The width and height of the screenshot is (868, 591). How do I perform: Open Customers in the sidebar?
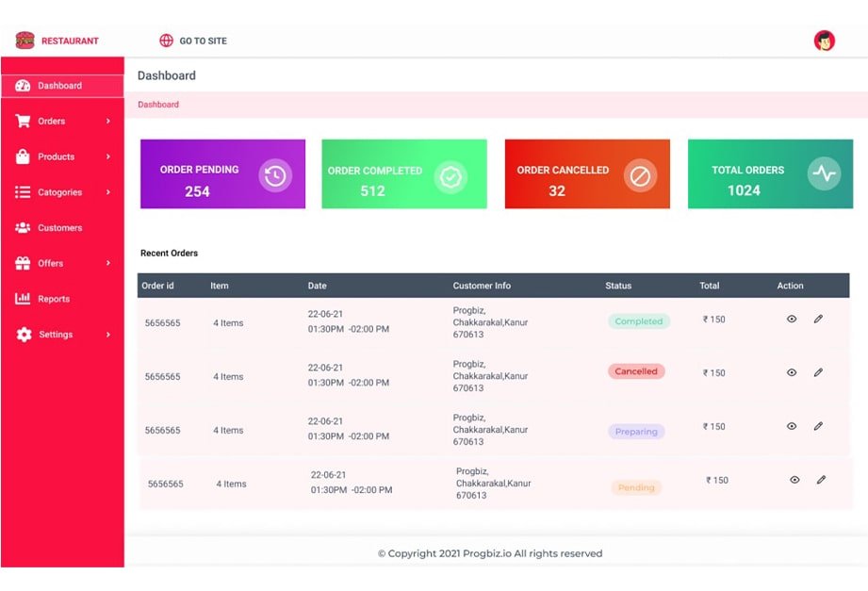[59, 228]
